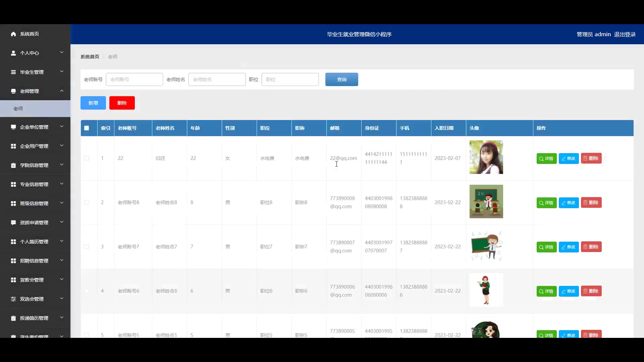This screenshot has height=362, width=644.
Task: View 详情 for teacher account 22
Action: (546, 159)
